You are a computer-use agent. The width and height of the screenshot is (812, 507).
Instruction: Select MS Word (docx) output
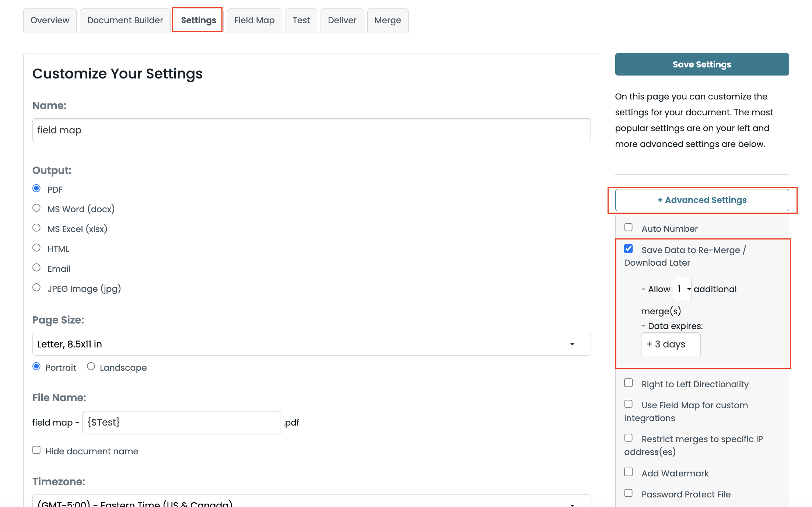click(x=36, y=208)
